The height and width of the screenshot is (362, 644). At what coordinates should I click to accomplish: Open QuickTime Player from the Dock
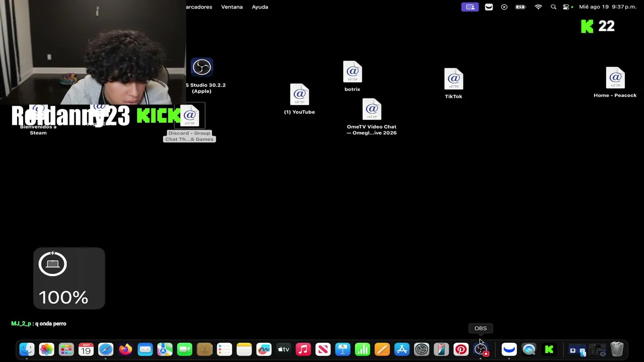pos(529,349)
